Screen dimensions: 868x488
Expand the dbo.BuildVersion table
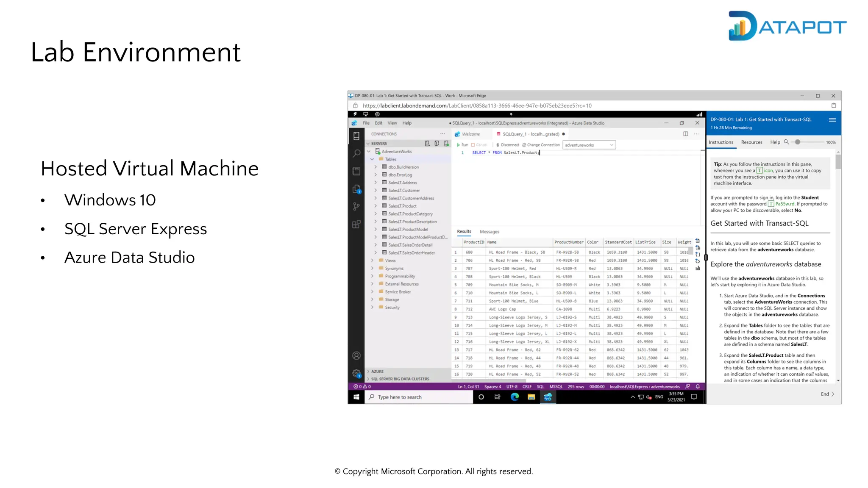376,167
